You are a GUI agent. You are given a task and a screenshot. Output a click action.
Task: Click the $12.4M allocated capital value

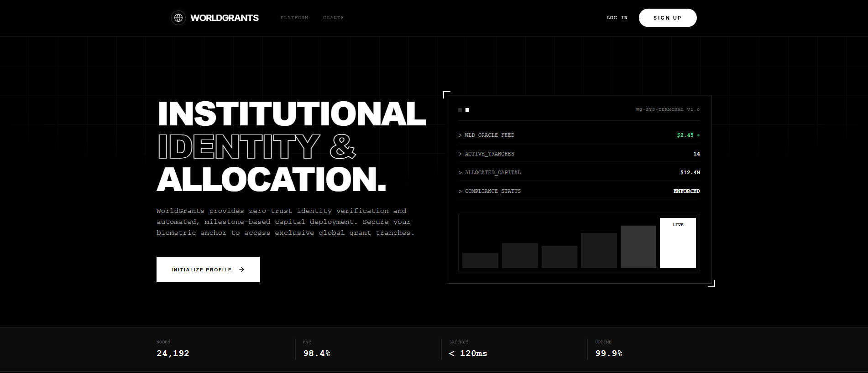click(x=690, y=172)
